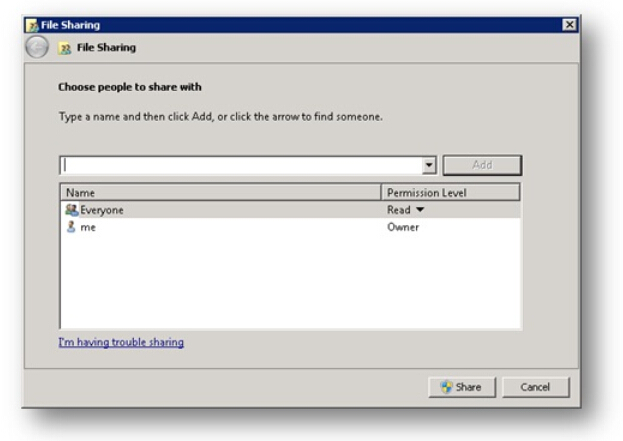
Task: Open the Read permission dropdown for Everyone
Action: click(420, 210)
